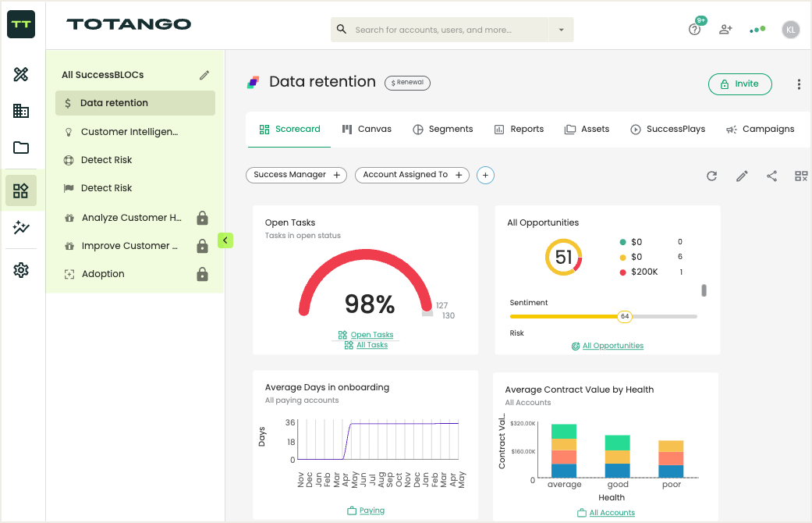812x523 pixels.
Task: Open the settings gear icon
Action: click(x=21, y=270)
